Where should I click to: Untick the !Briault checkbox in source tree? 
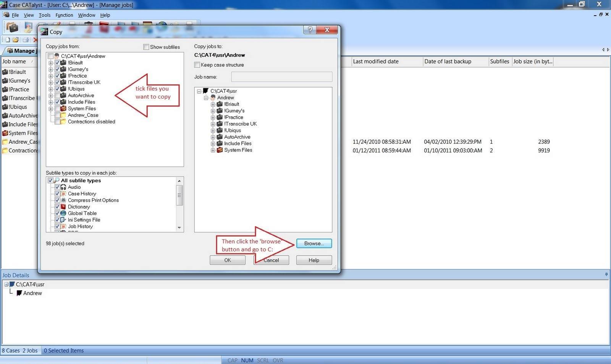pos(57,63)
